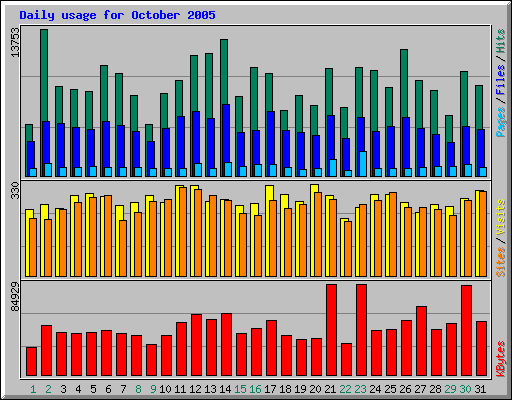Select day 19 on the x-axis
Viewport: 512px width, 400px height.
coord(300,389)
